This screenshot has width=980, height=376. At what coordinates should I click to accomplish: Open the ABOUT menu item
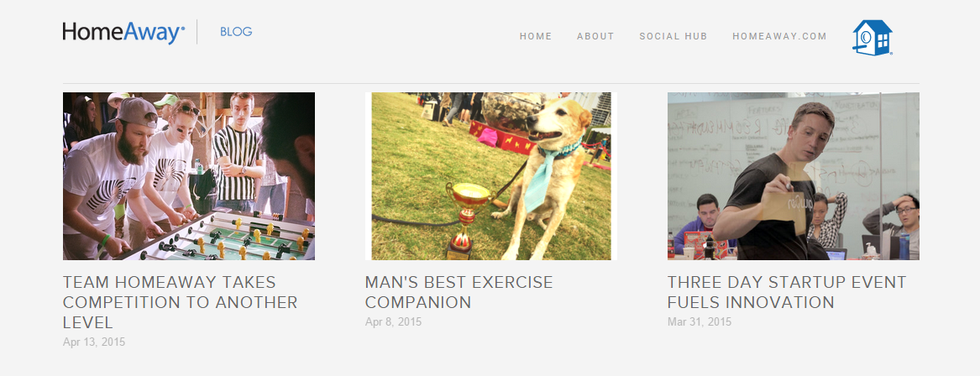[x=595, y=36]
